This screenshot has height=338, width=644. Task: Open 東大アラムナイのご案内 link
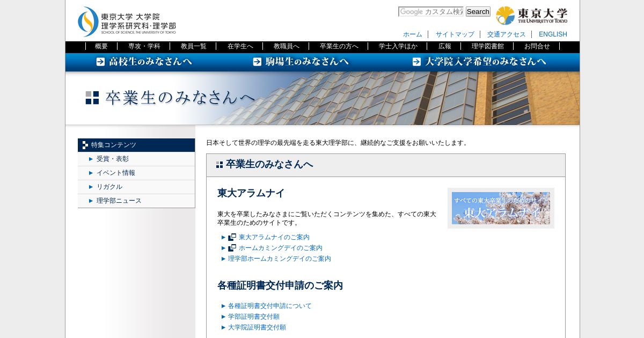tap(274, 237)
